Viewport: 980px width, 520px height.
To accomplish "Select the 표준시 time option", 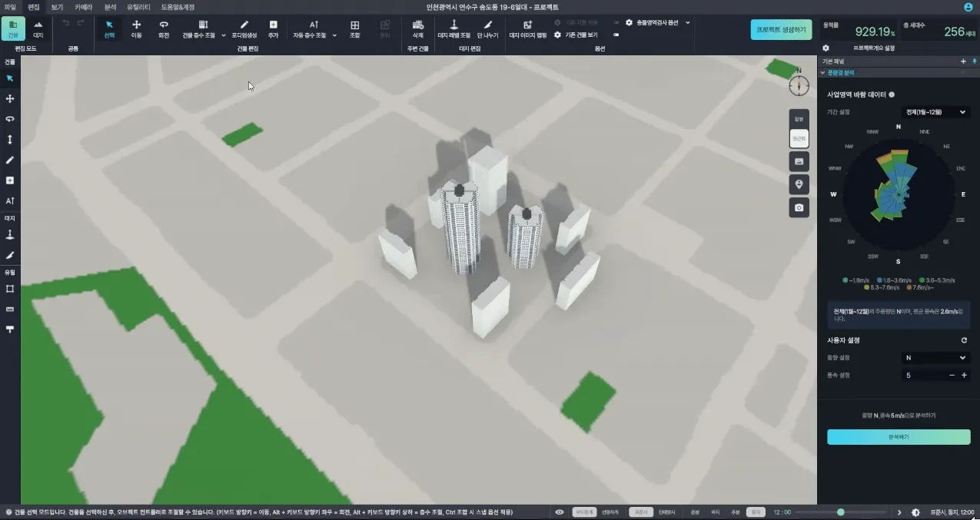I will (x=639, y=512).
